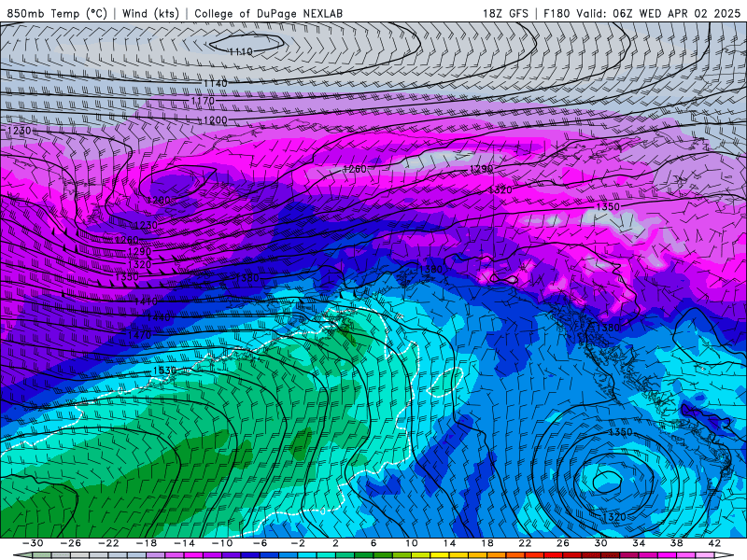Click the '850mb Temp (°C)' title text
Screen dimensions: 747x560
coord(57,13)
